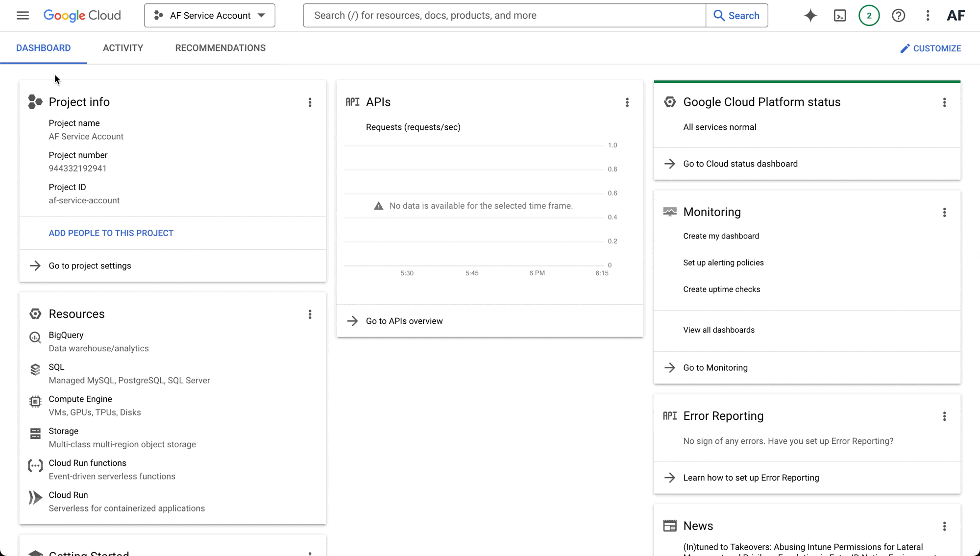Activate Cloud Shell terminal icon
Image resolution: width=980 pixels, height=556 pixels.
tap(840, 15)
